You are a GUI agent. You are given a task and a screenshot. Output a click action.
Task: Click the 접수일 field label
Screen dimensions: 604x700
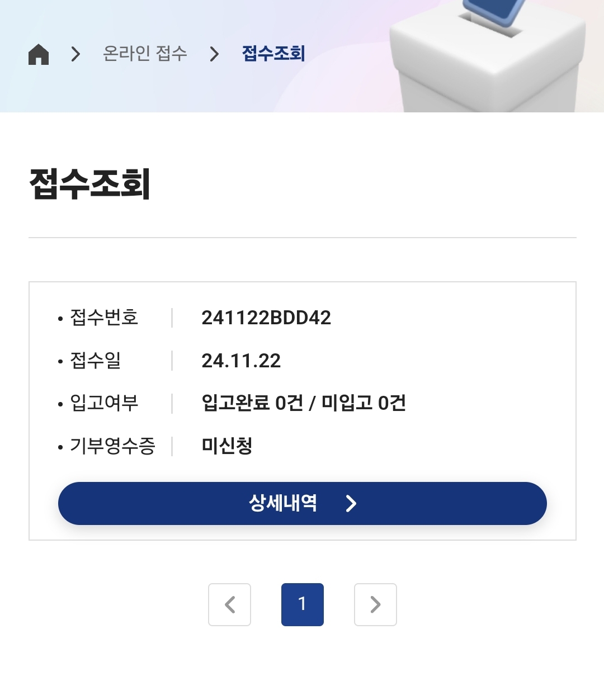[96, 361]
